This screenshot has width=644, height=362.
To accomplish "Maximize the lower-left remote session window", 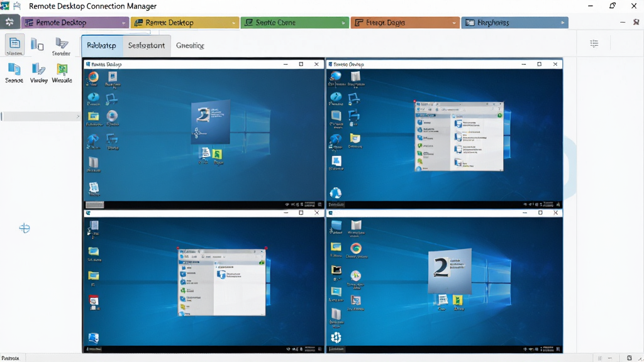I will (x=301, y=212).
